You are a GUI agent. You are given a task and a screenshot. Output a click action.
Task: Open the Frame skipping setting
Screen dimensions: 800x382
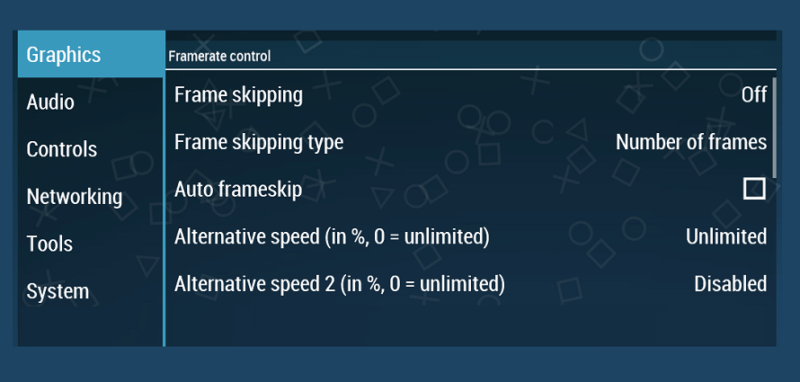coord(469,95)
